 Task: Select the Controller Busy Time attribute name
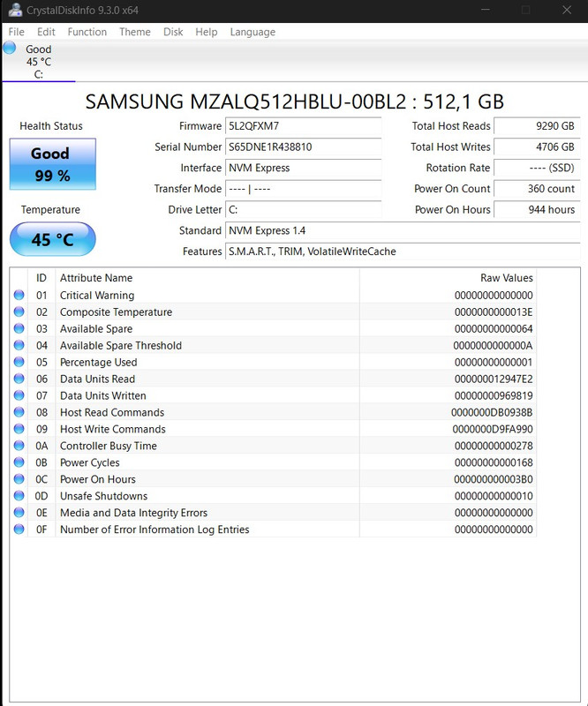108,446
